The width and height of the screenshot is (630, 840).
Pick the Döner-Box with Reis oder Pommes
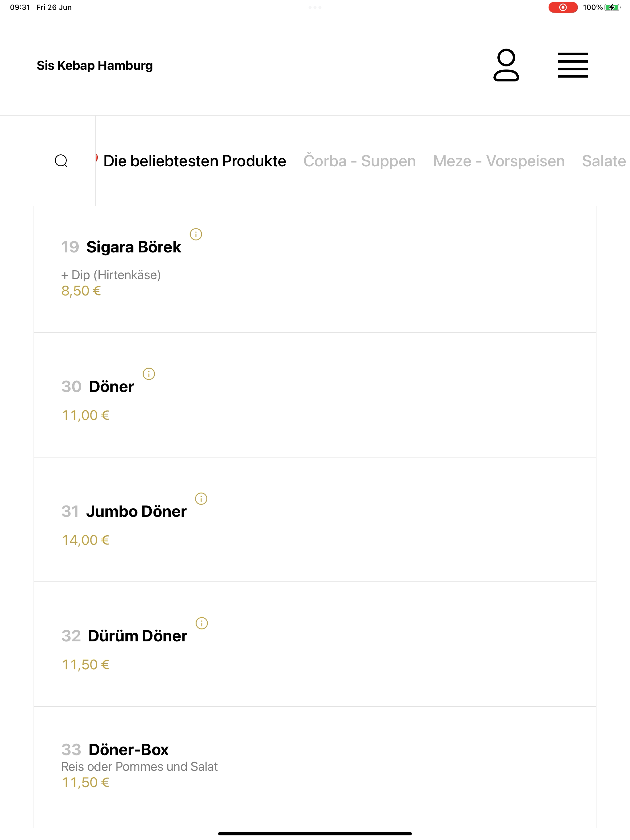(315, 765)
